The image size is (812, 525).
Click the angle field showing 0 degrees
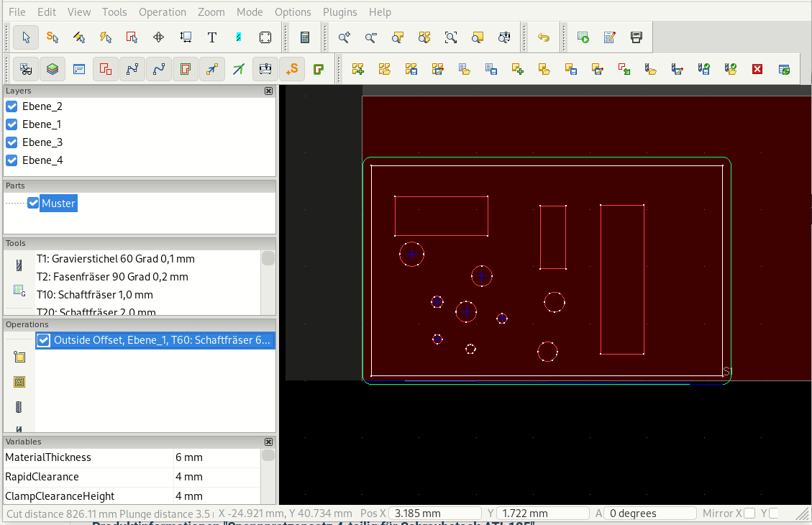[x=650, y=513]
